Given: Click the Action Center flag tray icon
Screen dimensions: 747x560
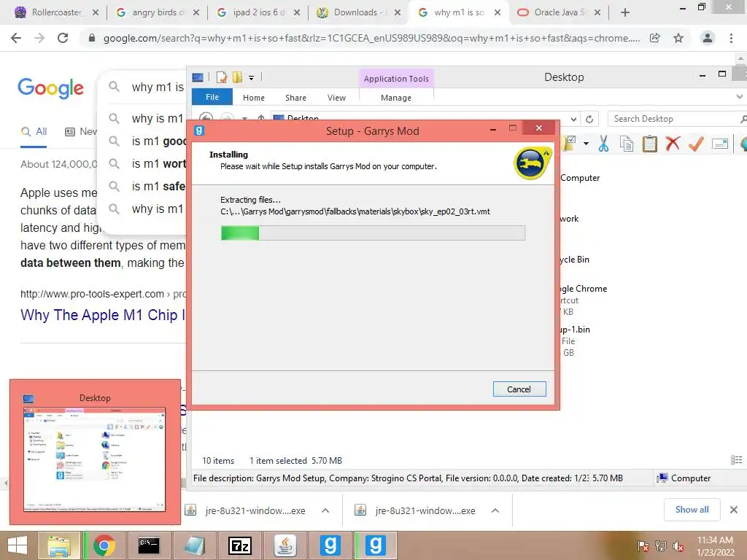Looking at the screenshot, I should click(643, 546).
